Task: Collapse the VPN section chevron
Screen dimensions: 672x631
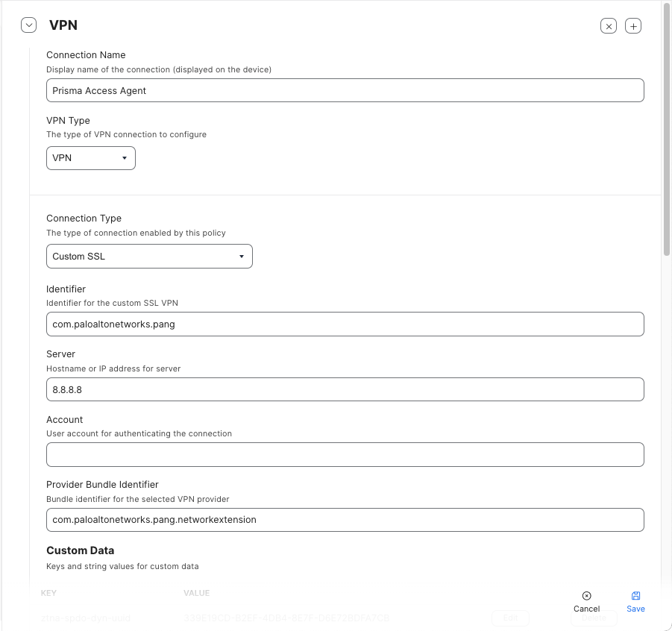Action: 28,25
